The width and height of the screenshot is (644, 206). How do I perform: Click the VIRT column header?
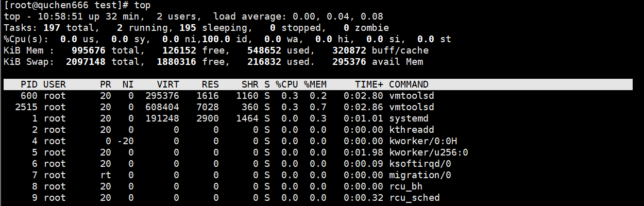(168, 84)
